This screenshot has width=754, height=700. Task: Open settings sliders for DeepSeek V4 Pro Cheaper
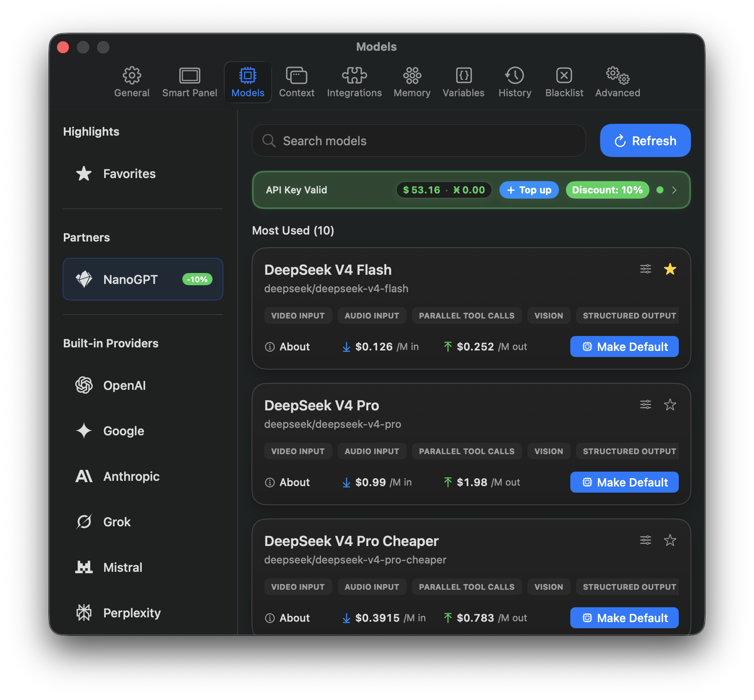646,540
